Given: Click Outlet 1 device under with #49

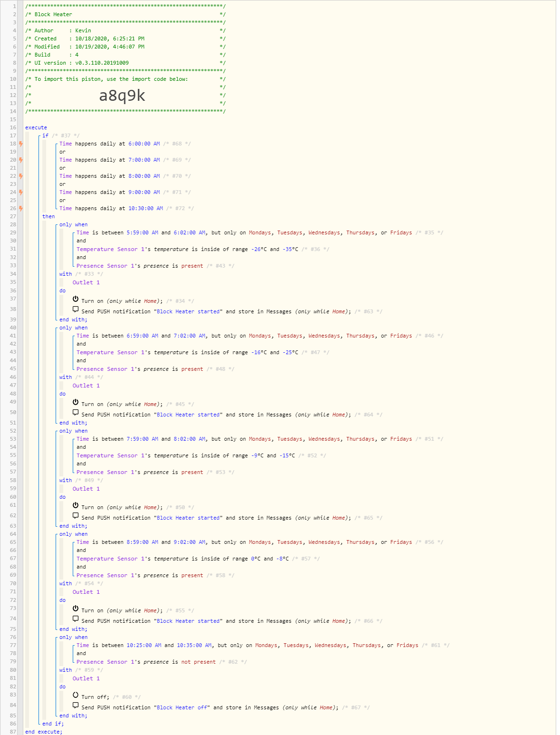Looking at the screenshot, I should [x=86, y=489].
